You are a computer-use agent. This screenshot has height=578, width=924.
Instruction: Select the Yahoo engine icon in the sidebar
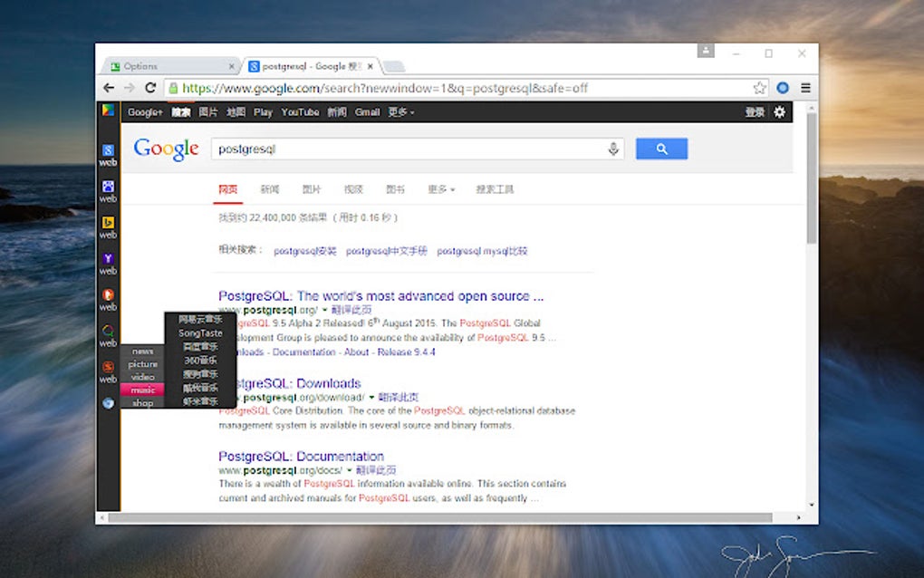click(x=107, y=260)
